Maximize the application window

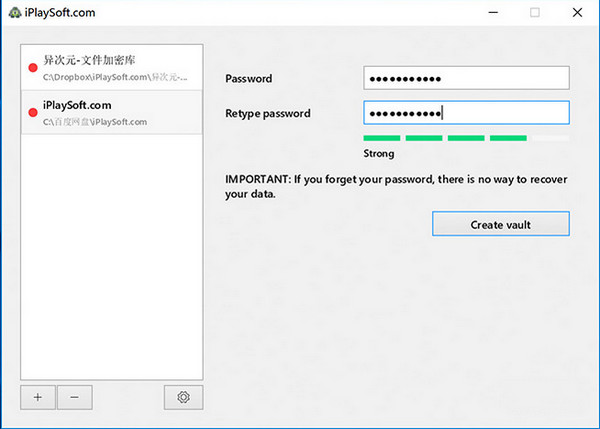pos(535,12)
